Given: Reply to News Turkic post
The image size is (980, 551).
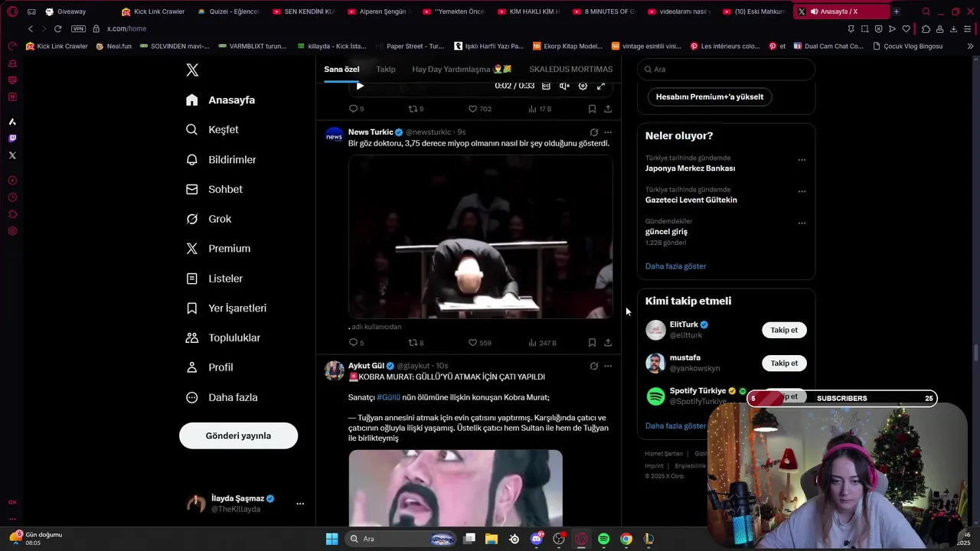Looking at the screenshot, I should click(356, 343).
